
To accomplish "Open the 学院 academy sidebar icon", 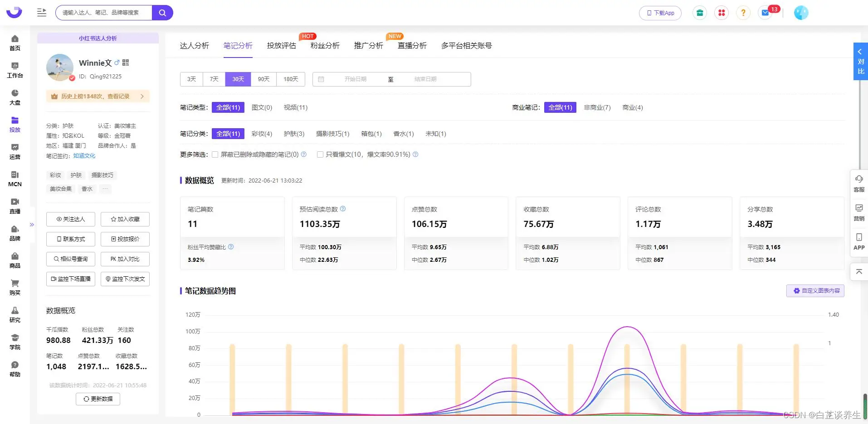I will click(15, 342).
